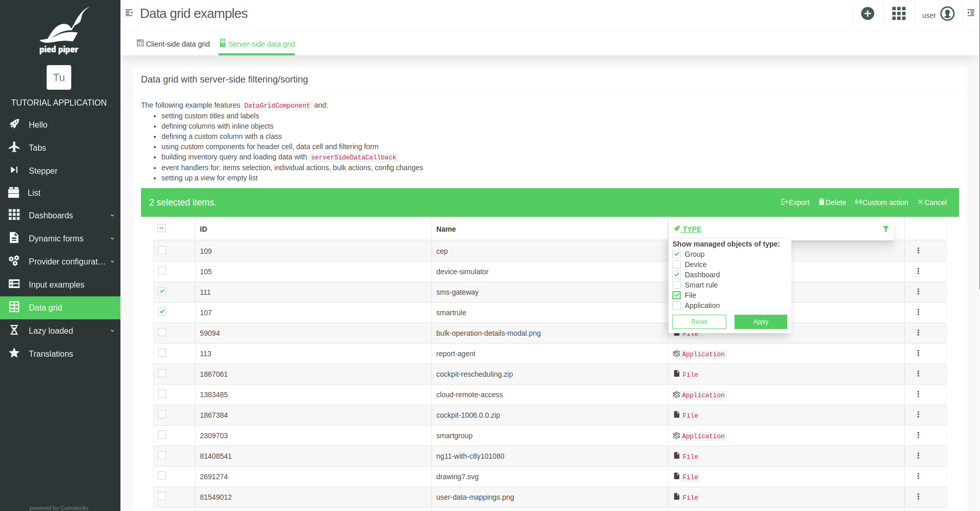
Task: Switch to Server-side data grid tab
Action: [x=257, y=44]
